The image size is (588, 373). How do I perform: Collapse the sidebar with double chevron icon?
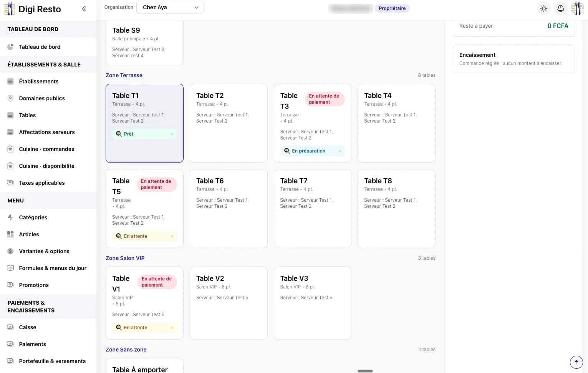coord(84,9)
